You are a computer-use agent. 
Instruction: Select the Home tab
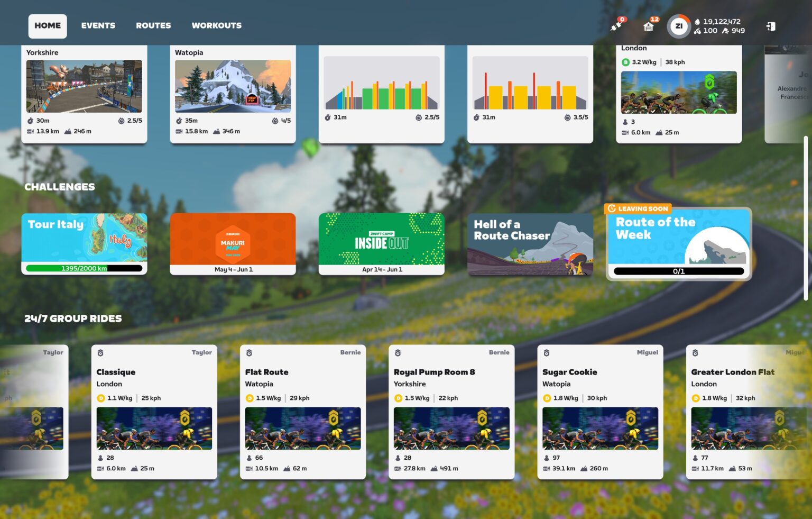coord(48,25)
